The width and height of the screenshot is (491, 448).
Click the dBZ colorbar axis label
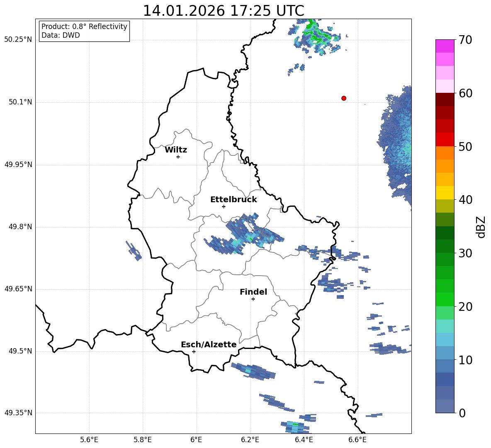tap(481, 227)
